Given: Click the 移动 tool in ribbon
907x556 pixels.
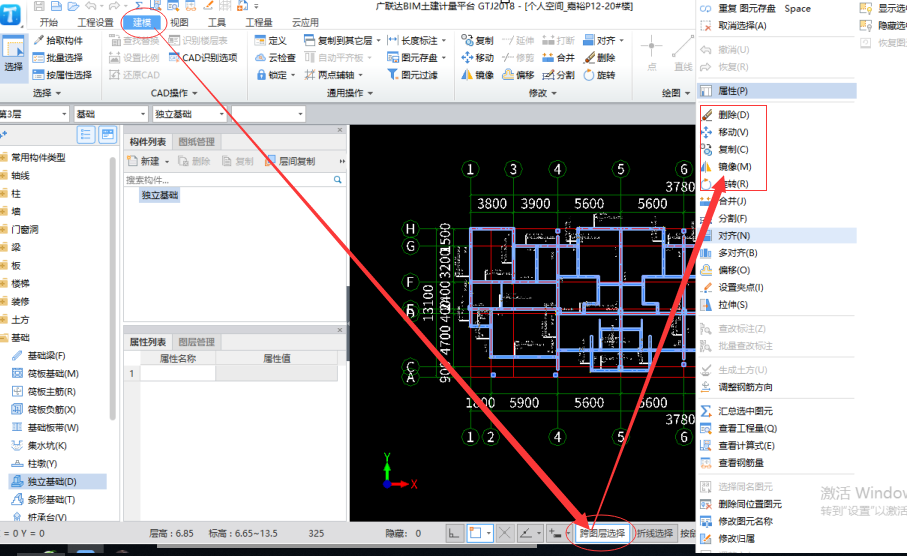Looking at the screenshot, I should (478, 58).
